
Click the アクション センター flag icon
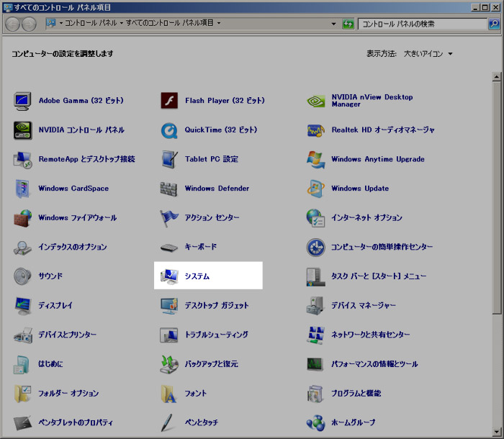169,218
